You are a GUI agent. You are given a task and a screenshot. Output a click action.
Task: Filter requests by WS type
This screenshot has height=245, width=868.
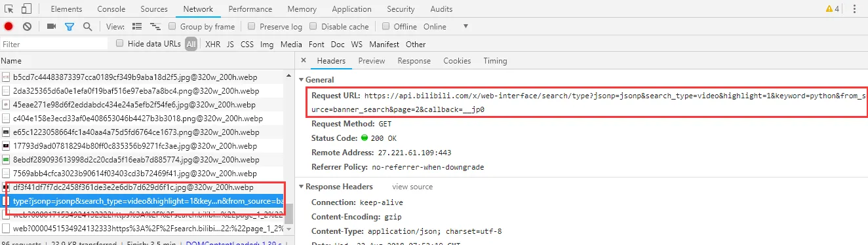point(357,44)
